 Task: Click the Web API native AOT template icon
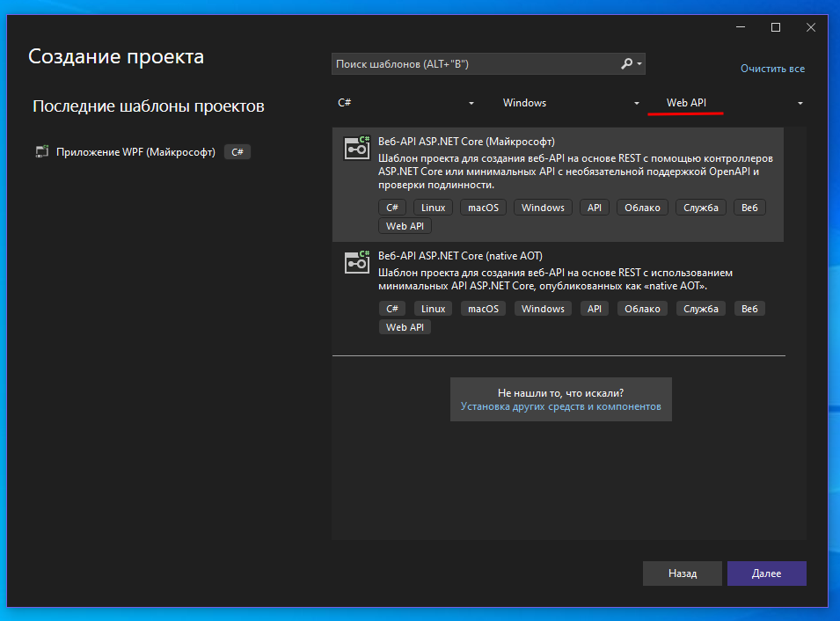[x=355, y=262]
